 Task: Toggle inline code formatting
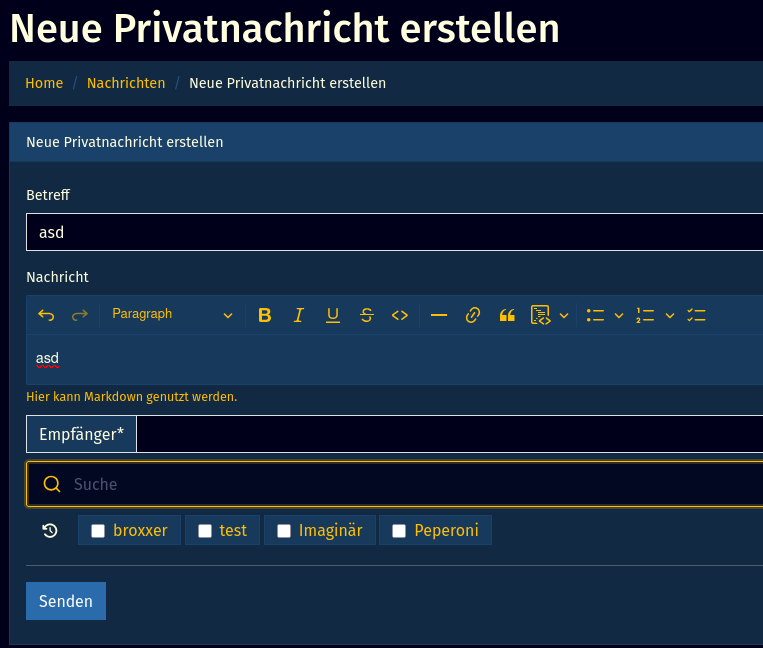coord(400,315)
